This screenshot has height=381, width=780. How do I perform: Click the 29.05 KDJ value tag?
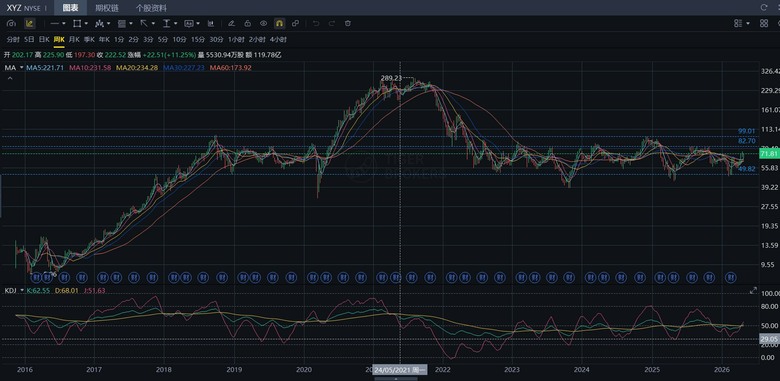(x=769, y=338)
